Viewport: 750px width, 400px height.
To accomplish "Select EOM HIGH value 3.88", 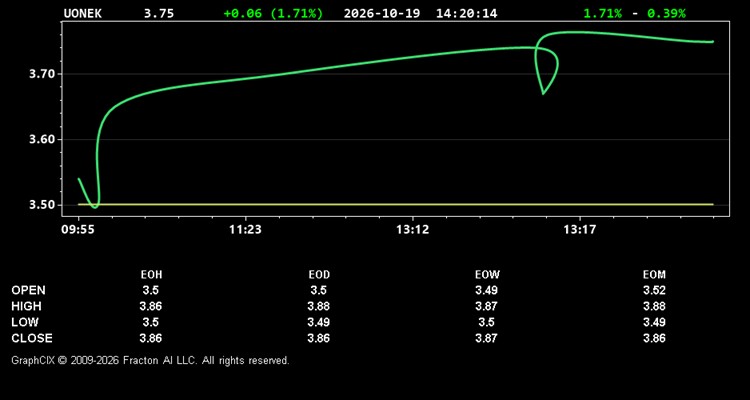I will coord(654,306).
